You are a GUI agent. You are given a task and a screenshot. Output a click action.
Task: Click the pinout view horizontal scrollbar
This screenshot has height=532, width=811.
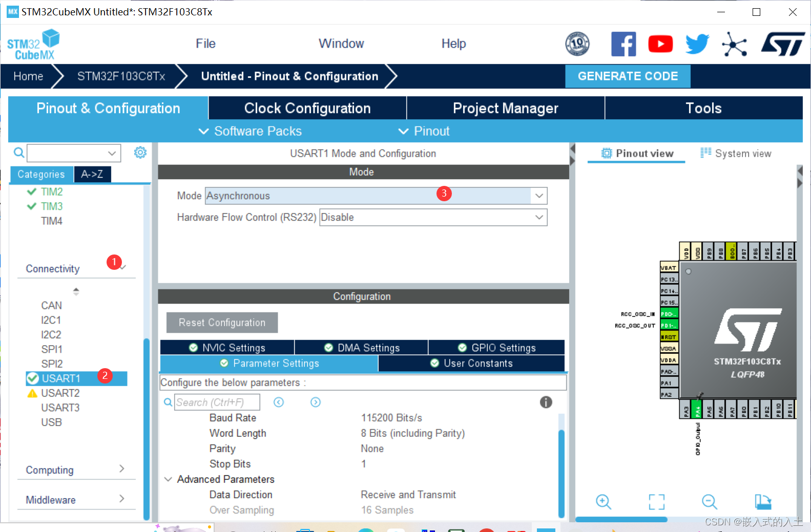621,519
